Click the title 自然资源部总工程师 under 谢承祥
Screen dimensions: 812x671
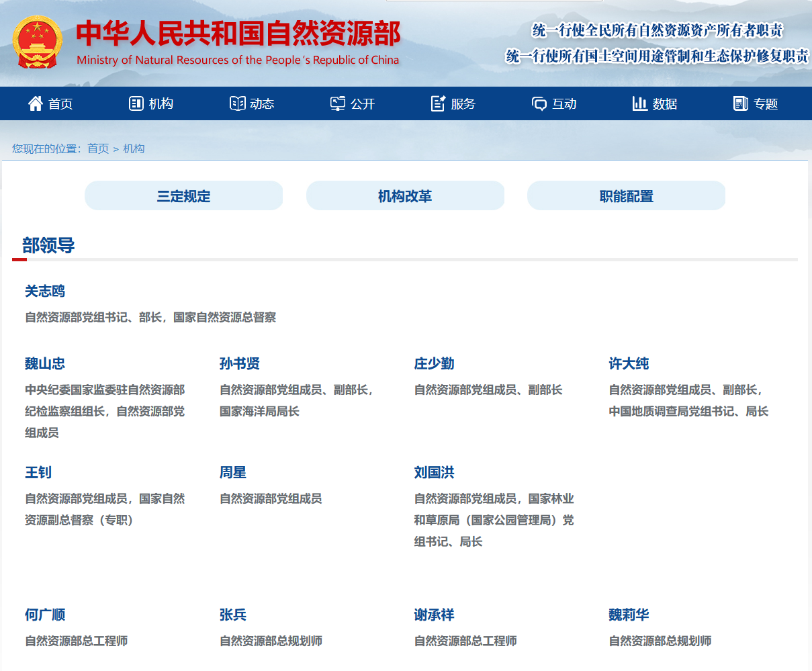click(x=466, y=641)
